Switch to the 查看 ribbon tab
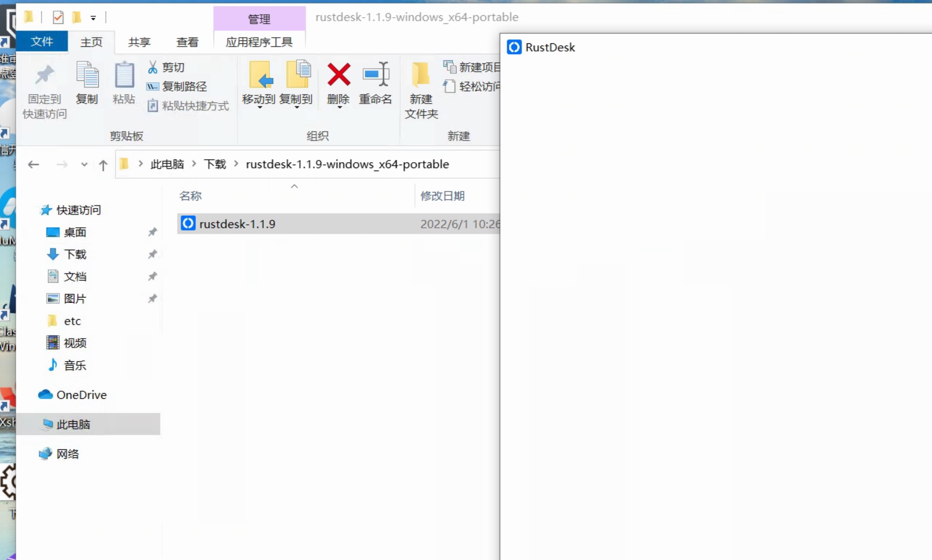 click(x=187, y=42)
